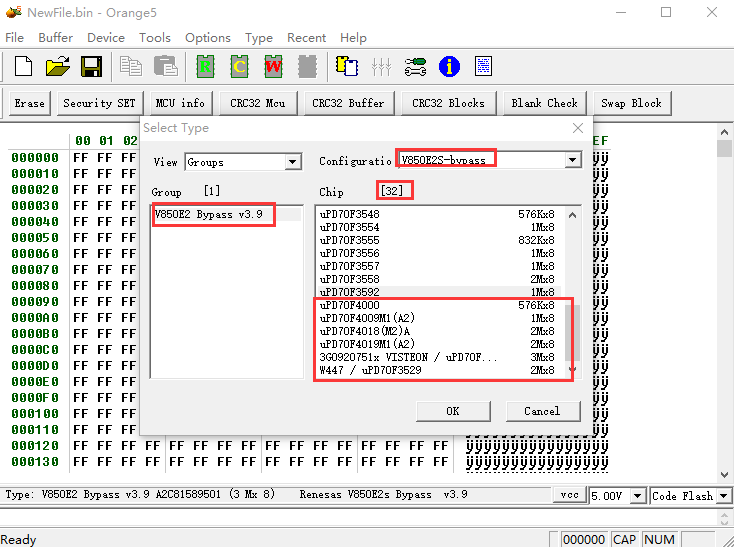Expand the View Groups dropdown

point(293,162)
